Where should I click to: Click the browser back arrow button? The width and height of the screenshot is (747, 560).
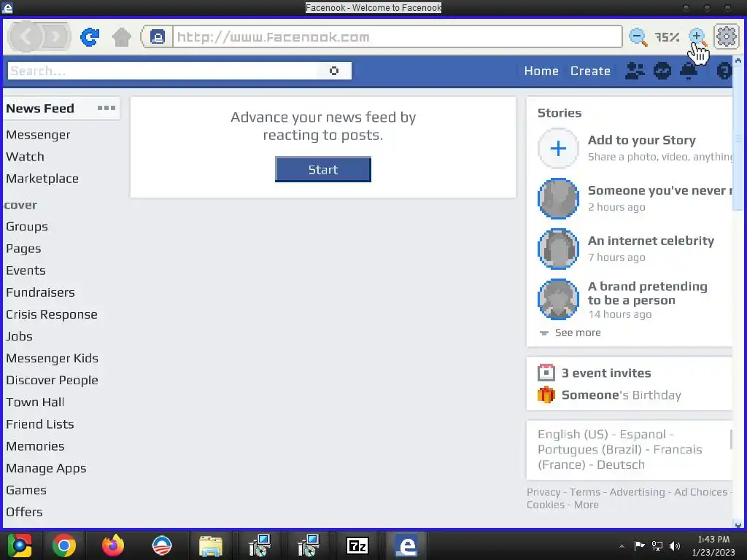pos(25,36)
